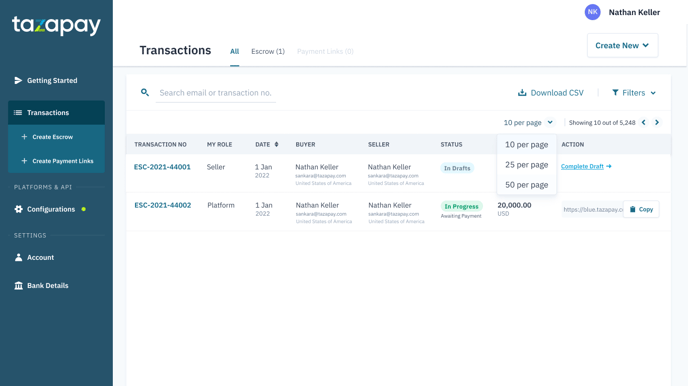Image resolution: width=688 pixels, height=386 pixels.
Task: Open the Create New dropdown
Action: pos(622,46)
